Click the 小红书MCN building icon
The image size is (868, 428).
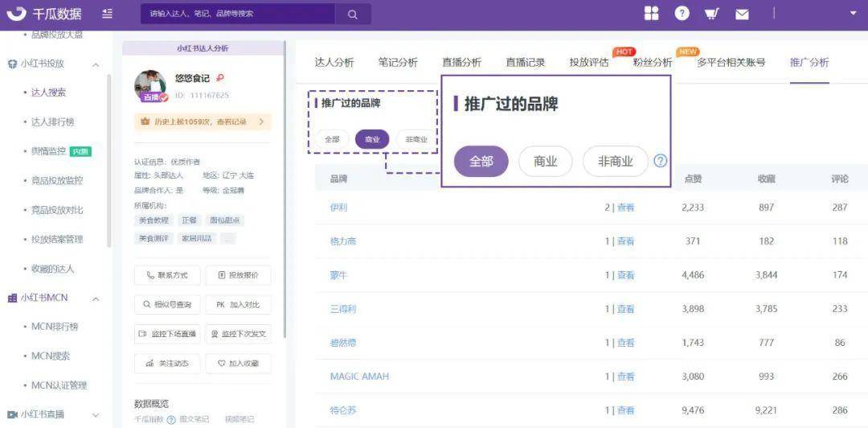point(12,298)
